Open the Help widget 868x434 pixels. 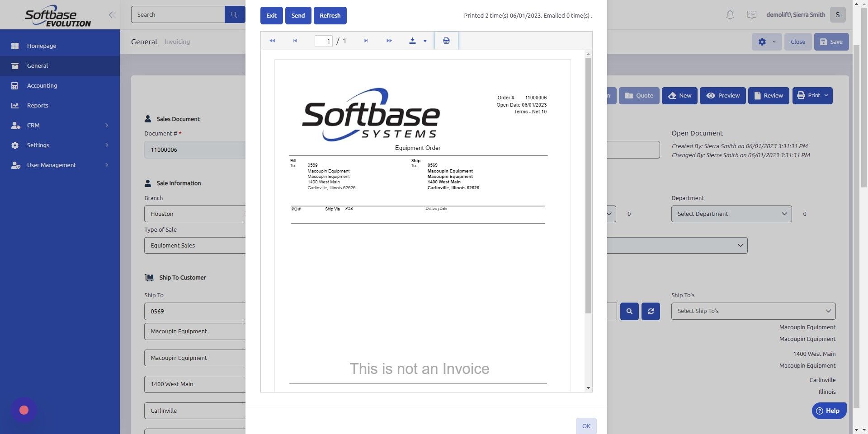[829, 411]
